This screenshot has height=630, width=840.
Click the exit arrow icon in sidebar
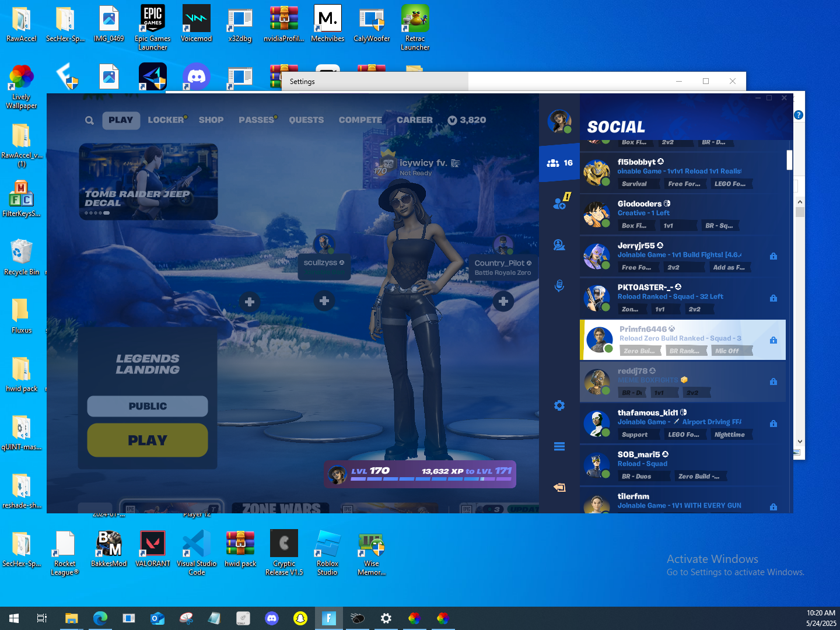pyautogui.click(x=559, y=487)
